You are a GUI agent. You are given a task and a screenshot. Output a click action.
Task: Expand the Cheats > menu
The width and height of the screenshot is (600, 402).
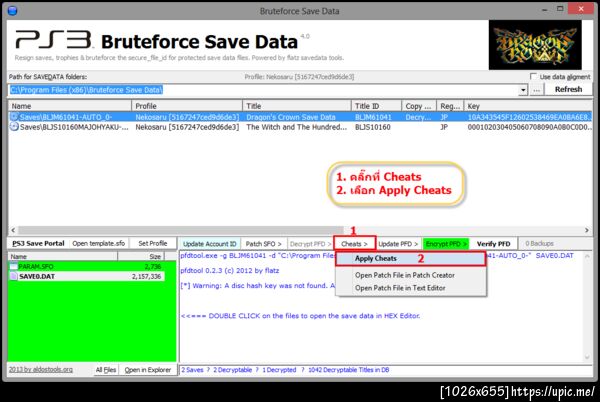pyautogui.click(x=354, y=244)
